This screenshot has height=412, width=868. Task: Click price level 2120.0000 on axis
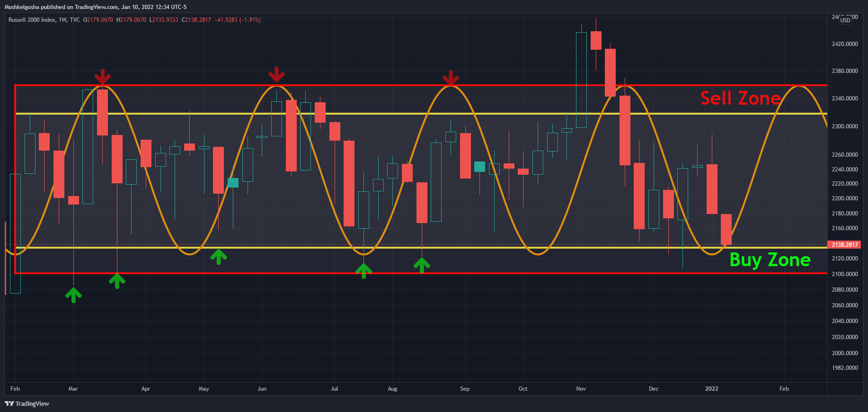click(845, 259)
